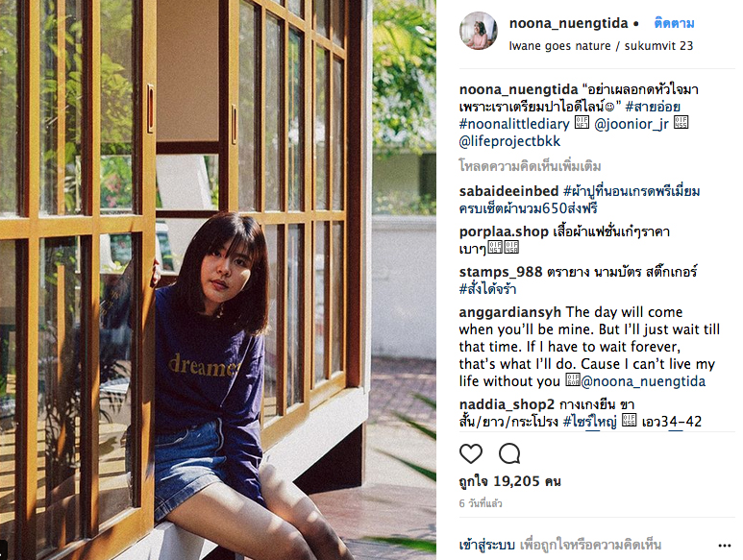Open hashtag #สายอ่อย in caption
743x560 pixels.
[653, 107]
